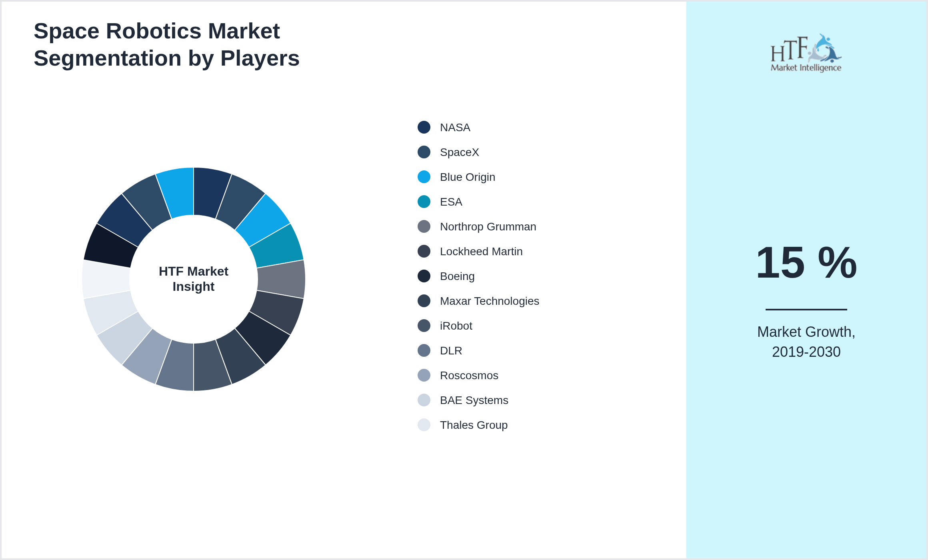Click the NASA legend color dot
The width and height of the screenshot is (928, 560).
[424, 127]
